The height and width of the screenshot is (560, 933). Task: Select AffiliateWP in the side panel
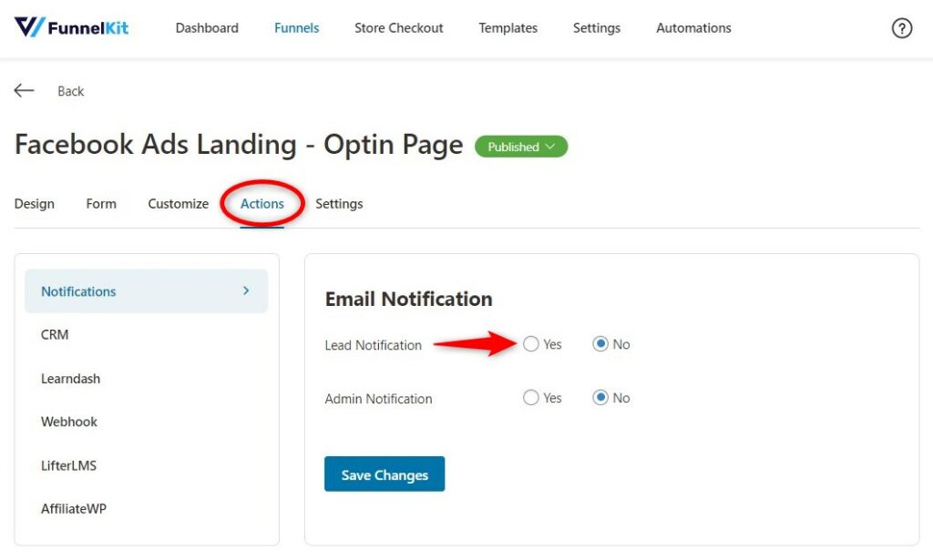74,509
